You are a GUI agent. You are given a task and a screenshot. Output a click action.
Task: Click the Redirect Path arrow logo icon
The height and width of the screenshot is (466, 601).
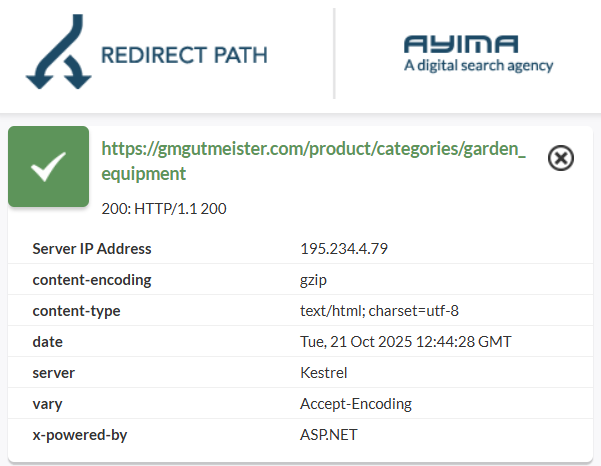point(57,59)
